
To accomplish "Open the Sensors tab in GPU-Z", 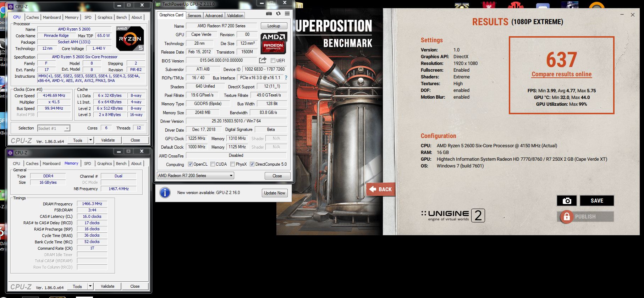I will [194, 16].
